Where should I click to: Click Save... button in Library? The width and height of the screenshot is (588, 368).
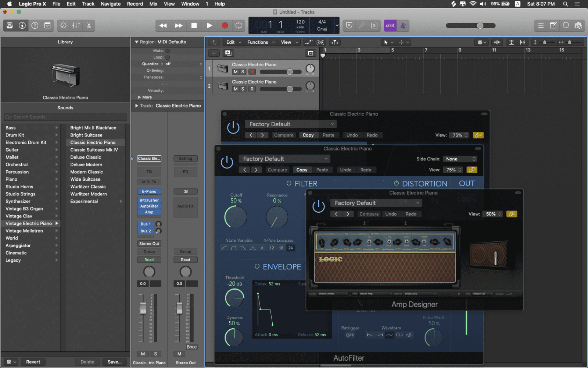(x=115, y=362)
